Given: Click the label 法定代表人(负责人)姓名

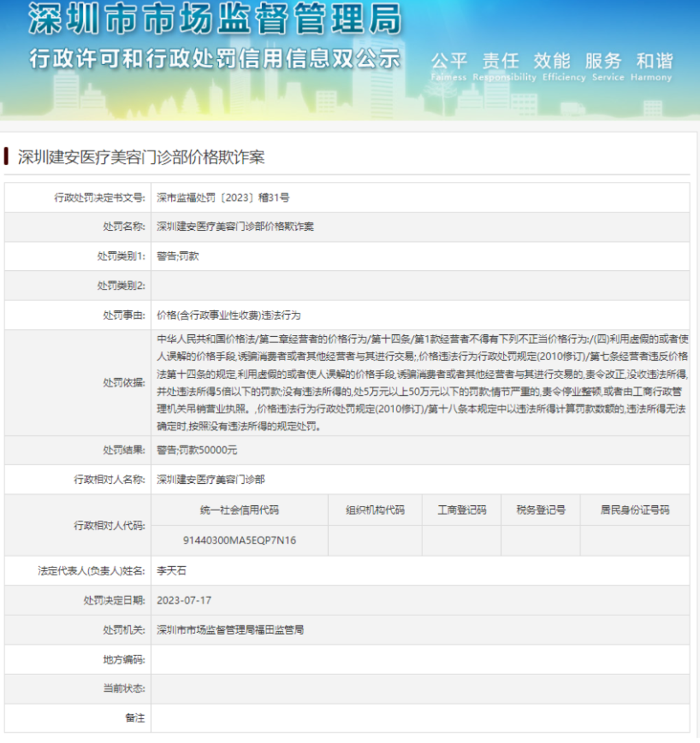Looking at the screenshot, I should [91, 571].
